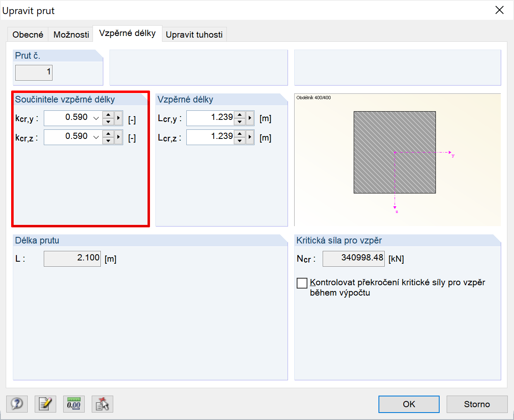Open the kcr,z right arrow menu

click(x=119, y=137)
